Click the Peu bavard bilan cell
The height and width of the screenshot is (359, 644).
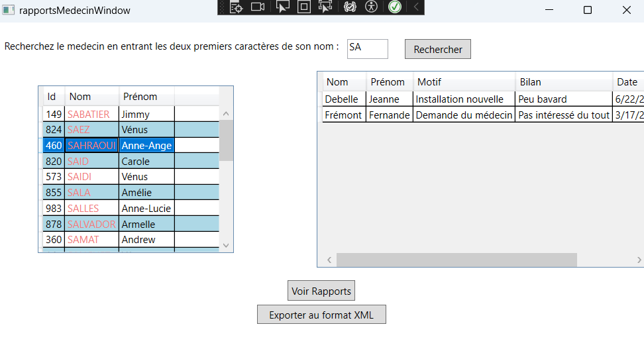[x=563, y=99]
